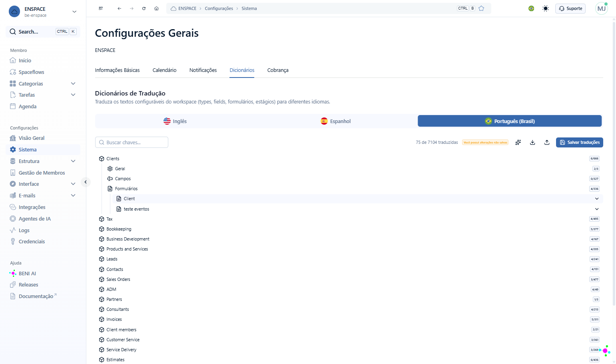
Task: Expand the Client form row chevron
Action: [x=597, y=199]
